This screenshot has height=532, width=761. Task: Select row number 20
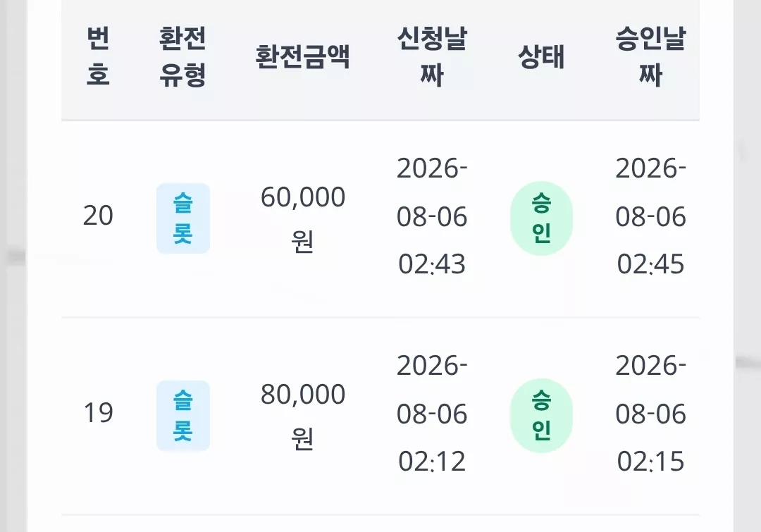point(98,216)
